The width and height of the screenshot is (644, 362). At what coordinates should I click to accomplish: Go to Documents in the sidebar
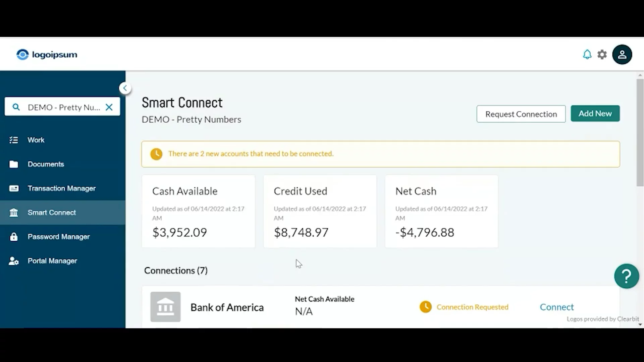46,164
